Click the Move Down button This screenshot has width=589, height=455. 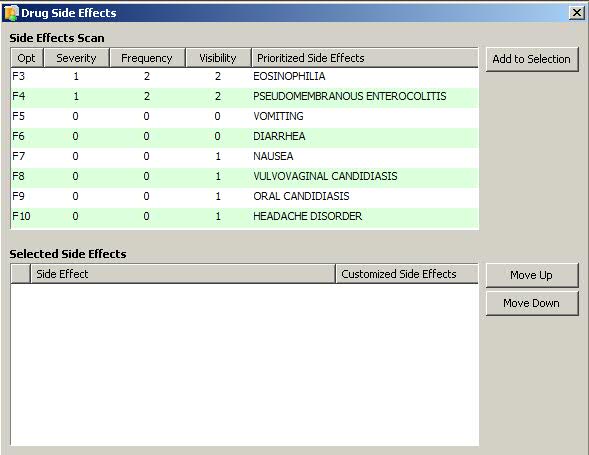[x=532, y=303]
